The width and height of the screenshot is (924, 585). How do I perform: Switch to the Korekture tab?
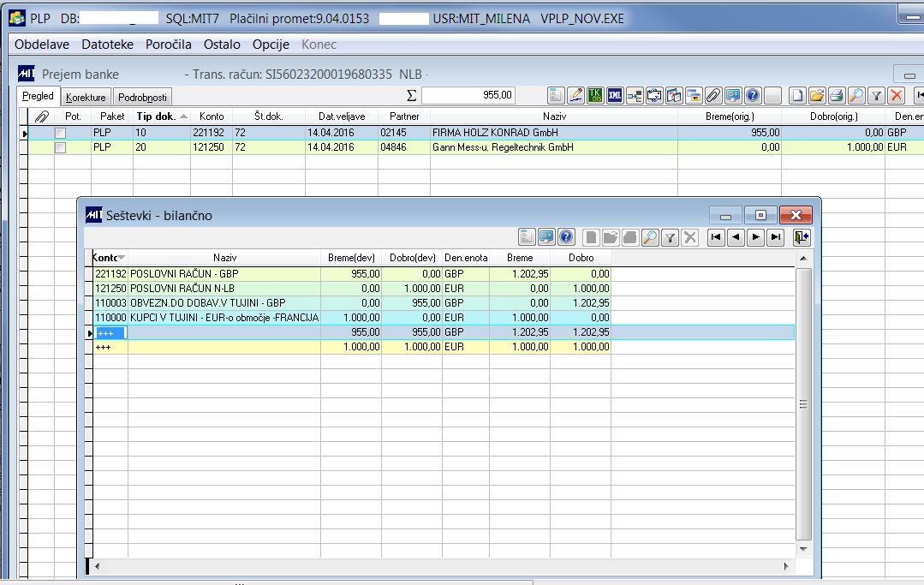pyautogui.click(x=86, y=97)
